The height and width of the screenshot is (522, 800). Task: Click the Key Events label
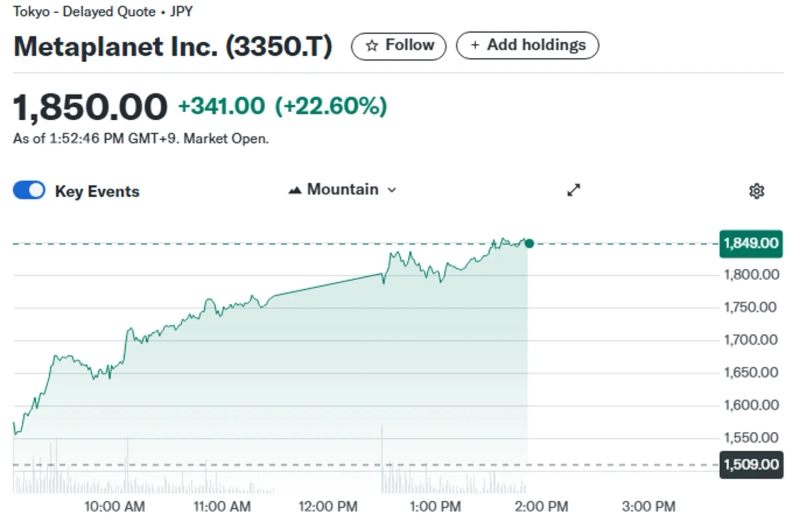pos(97,191)
